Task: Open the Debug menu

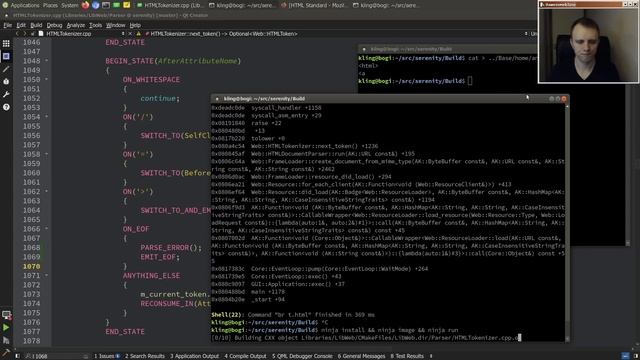Action: [x=54, y=25]
